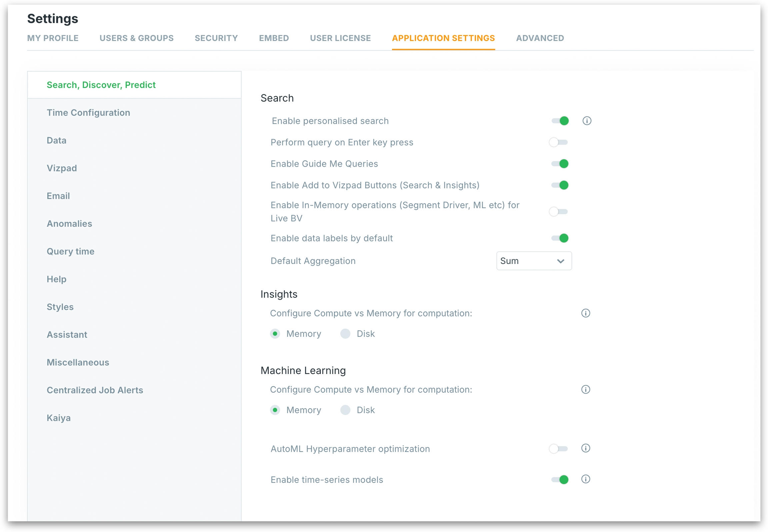Select Vizpad in the settings sidebar
Viewport: 768px width, 532px height.
[x=62, y=168]
